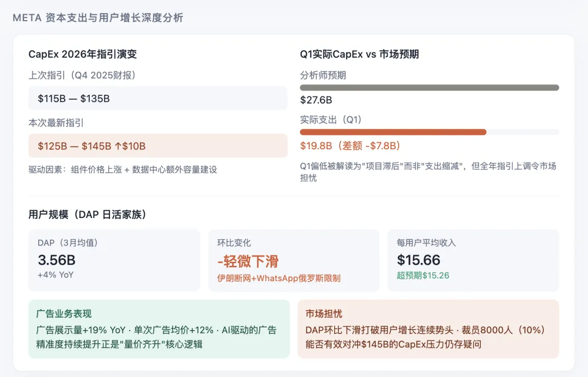Screen dimensions: 588x377
Task: Click the +4% YoY label under DAP
Action: click(x=56, y=275)
